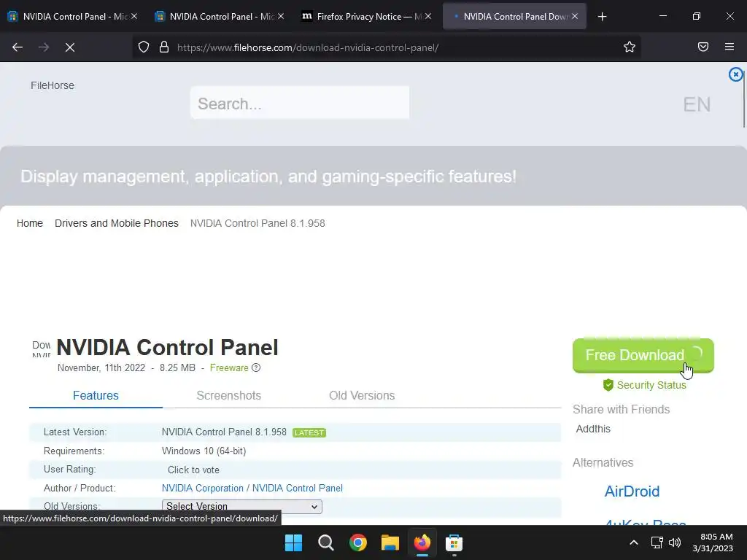Open a new tab with plus button
This screenshot has width=747, height=560.
pyautogui.click(x=602, y=17)
